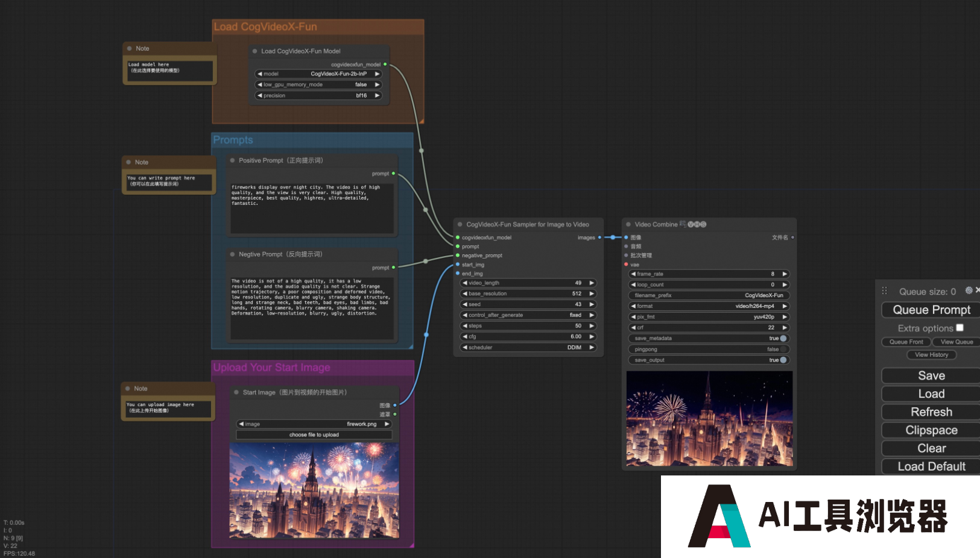Increase loop_count with its right arrow
The width and height of the screenshot is (980, 558).
coord(785,284)
